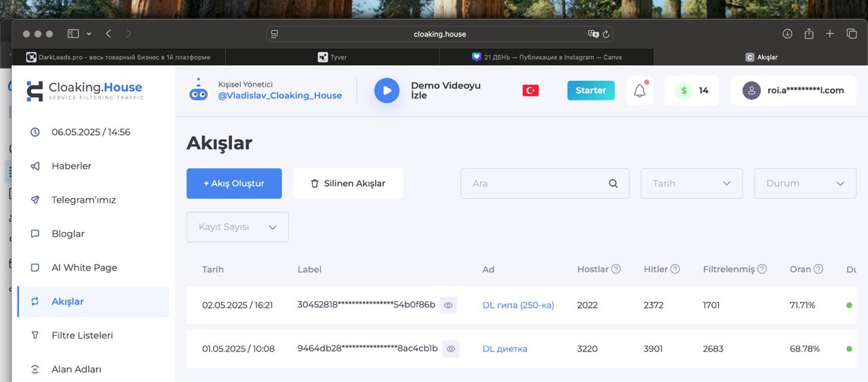
Task: Click the 68.78% rate value
Action: (804, 349)
